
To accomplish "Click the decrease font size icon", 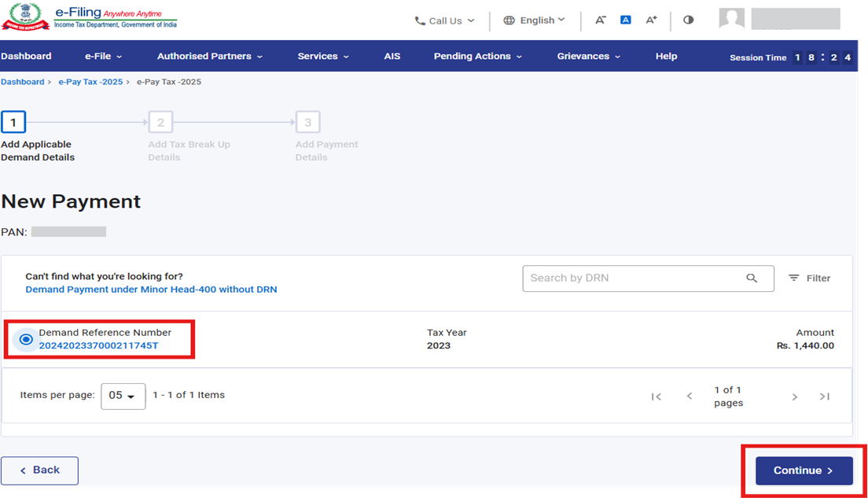I will pos(601,20).
